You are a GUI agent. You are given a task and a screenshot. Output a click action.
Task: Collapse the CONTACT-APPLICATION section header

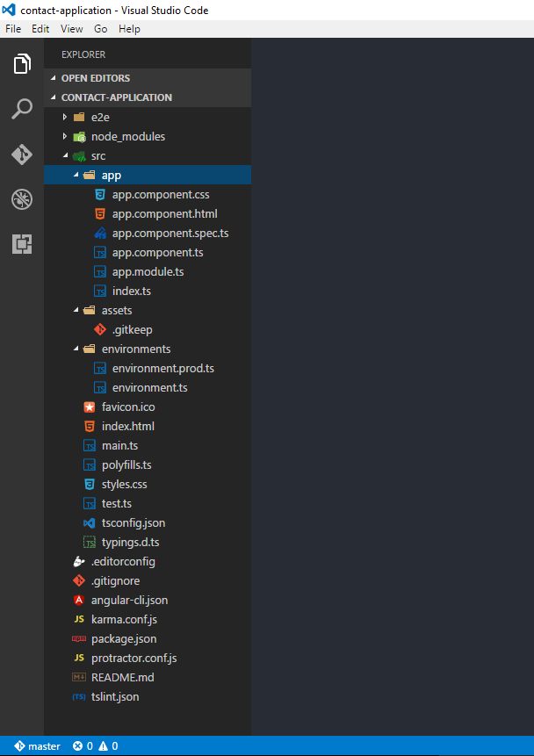coord(116,97)
